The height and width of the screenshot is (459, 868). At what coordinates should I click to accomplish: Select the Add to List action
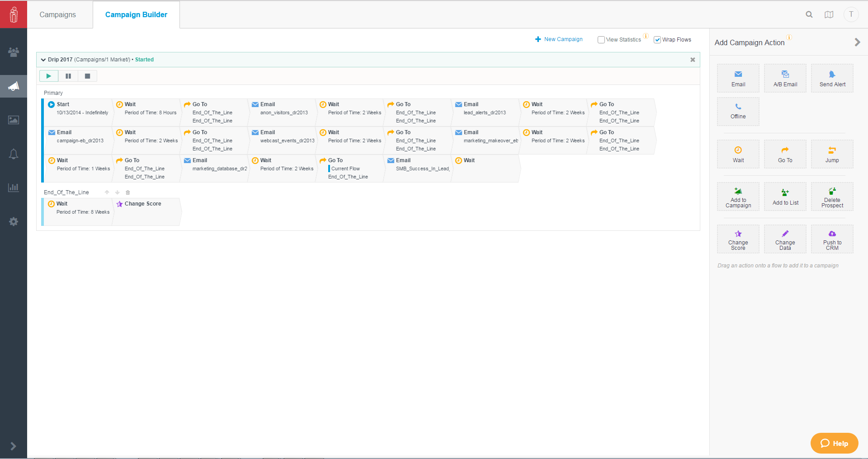pyautogui.click(x=785, y=197)
